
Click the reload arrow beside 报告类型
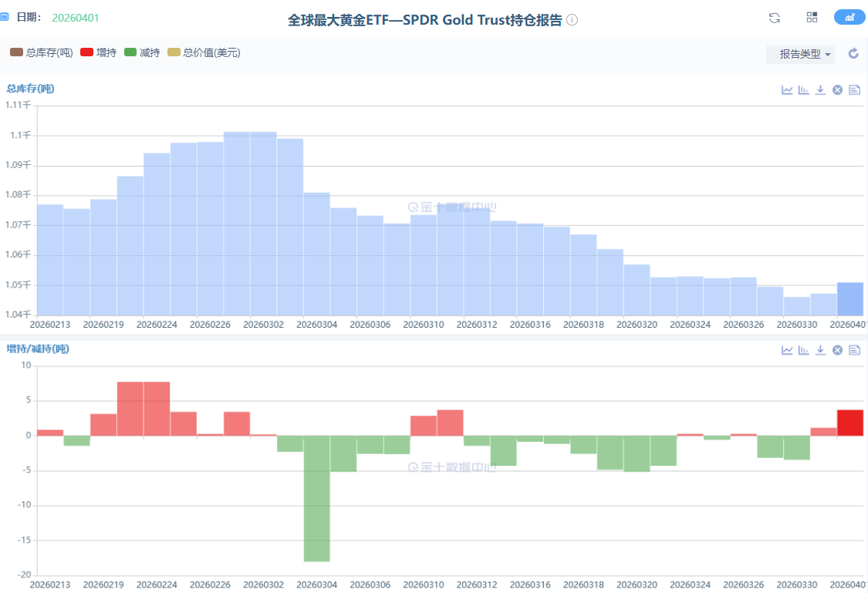click(853, 54)
